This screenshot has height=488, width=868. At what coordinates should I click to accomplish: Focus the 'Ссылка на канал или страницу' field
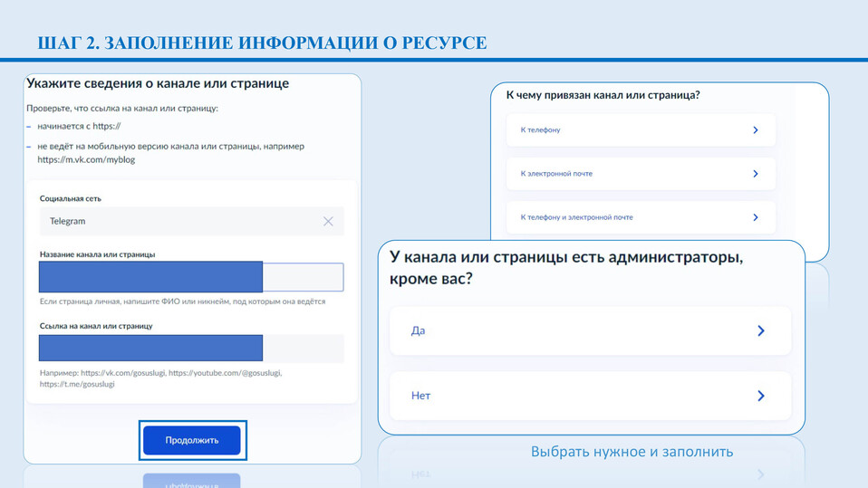pos(190,348)
